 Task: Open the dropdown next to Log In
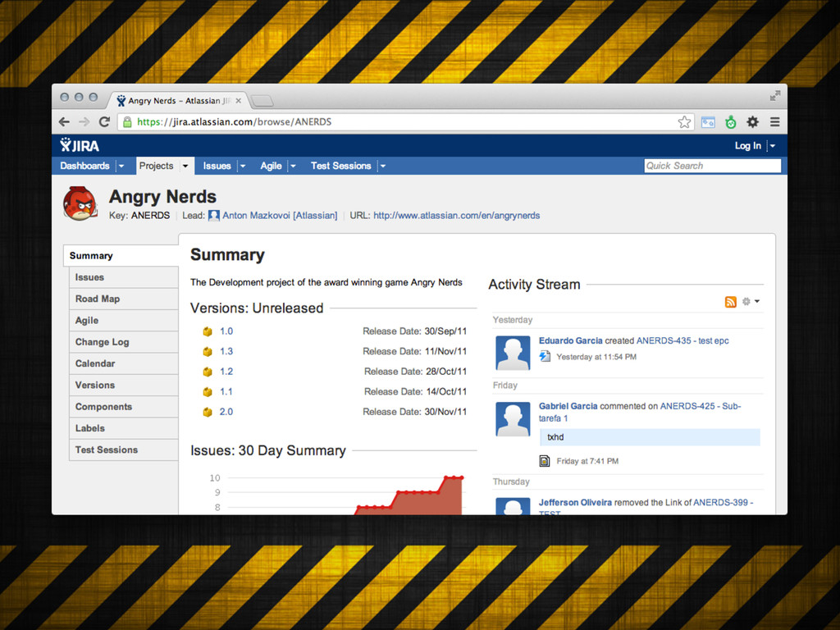(773, 146)
